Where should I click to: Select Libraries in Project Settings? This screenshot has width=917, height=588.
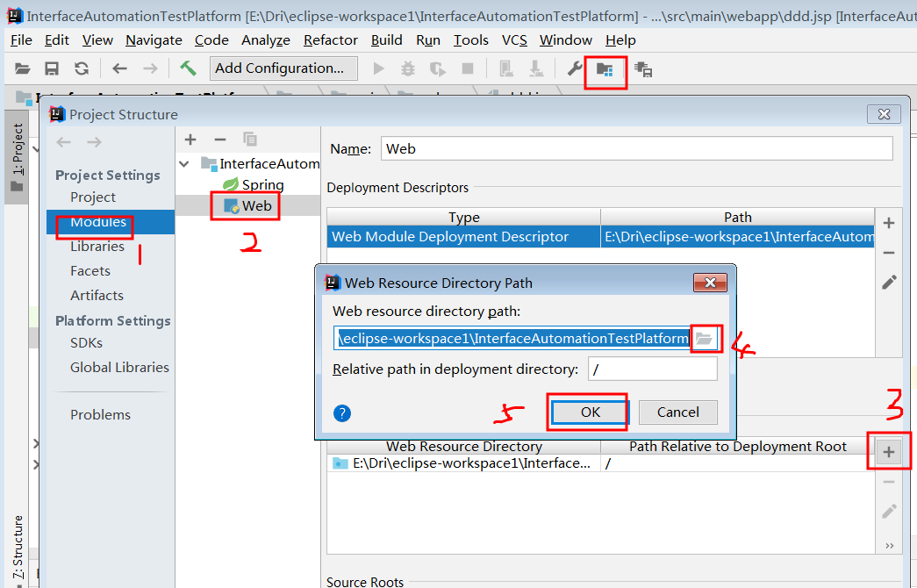(97, 247)
